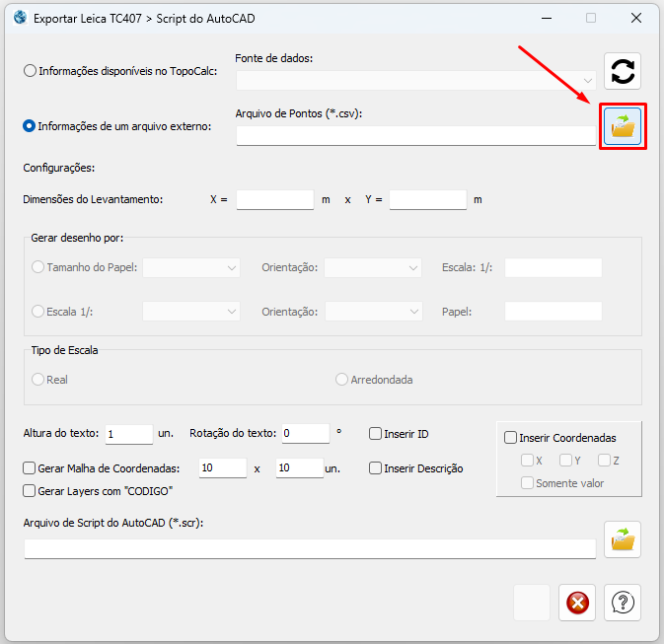Expand the 'Fonte de dados' dropdown

[415, 80]
